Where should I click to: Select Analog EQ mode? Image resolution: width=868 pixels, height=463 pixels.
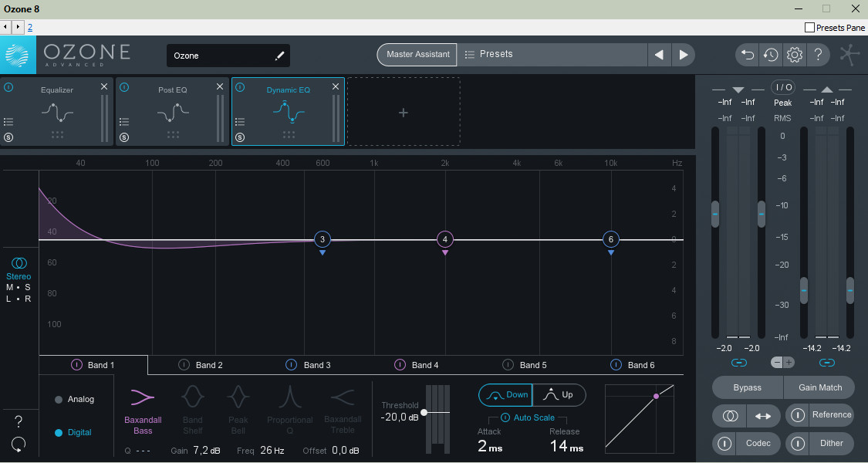(75, 399)
